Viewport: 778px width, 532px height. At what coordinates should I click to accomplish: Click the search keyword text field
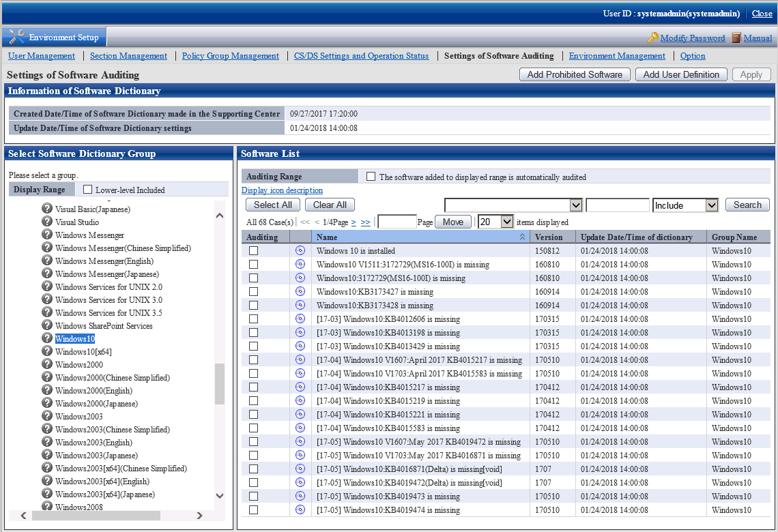tap(617, 205)
